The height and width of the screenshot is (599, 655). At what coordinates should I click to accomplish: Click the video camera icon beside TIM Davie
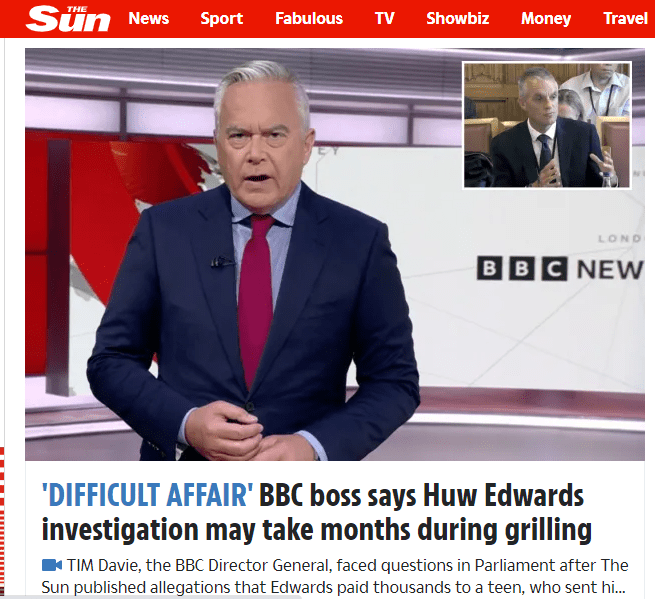tap(52, 565)
